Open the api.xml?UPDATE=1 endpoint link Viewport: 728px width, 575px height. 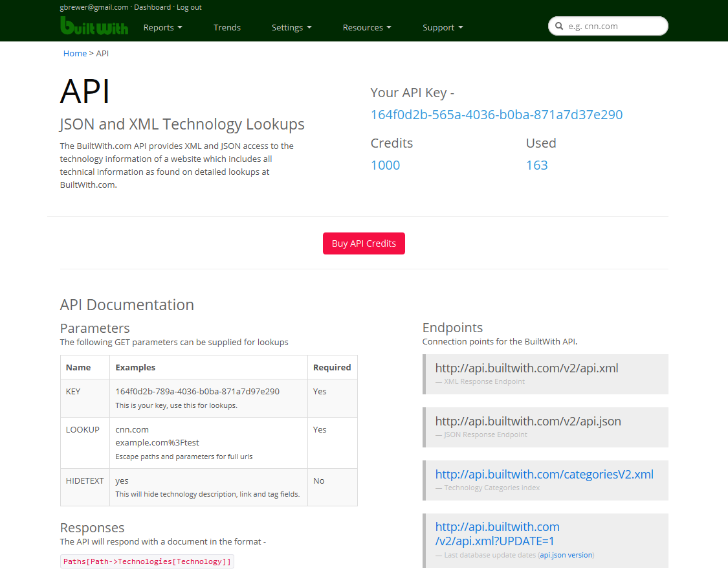click(497, 534)
